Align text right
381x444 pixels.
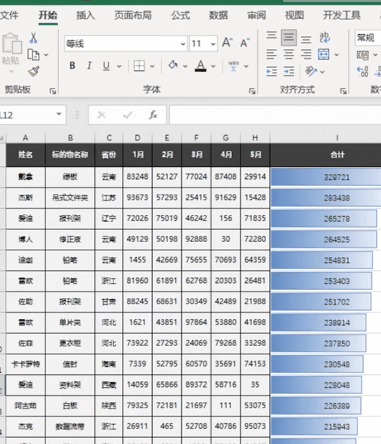[x=306, y=54]
